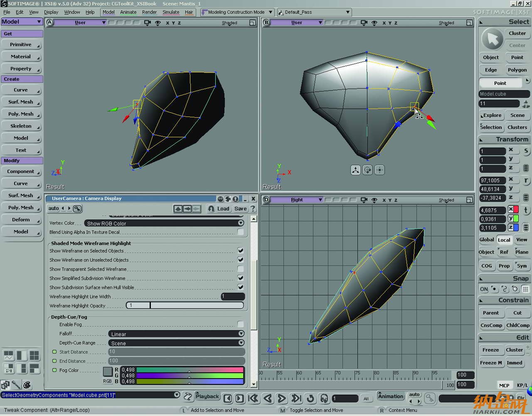Open Depth-Cue Range Scene dropdown
Screen dimensions: 532x416
176,343
